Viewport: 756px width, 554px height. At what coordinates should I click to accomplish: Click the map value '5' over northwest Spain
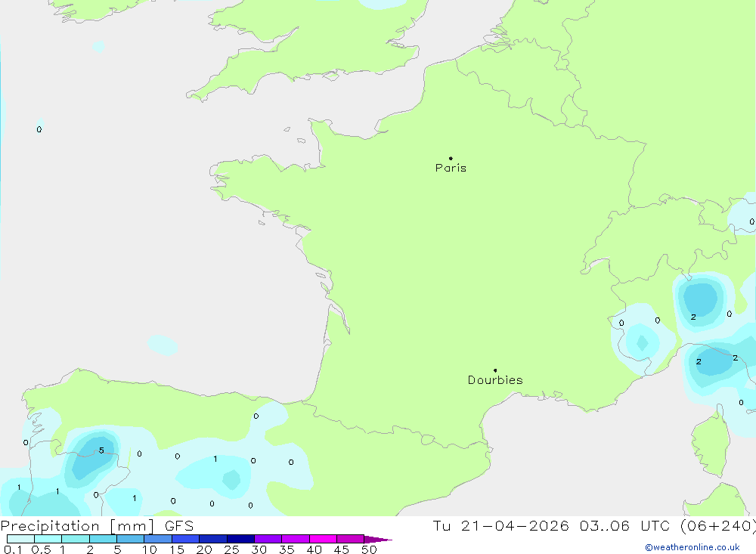[101, 450]
